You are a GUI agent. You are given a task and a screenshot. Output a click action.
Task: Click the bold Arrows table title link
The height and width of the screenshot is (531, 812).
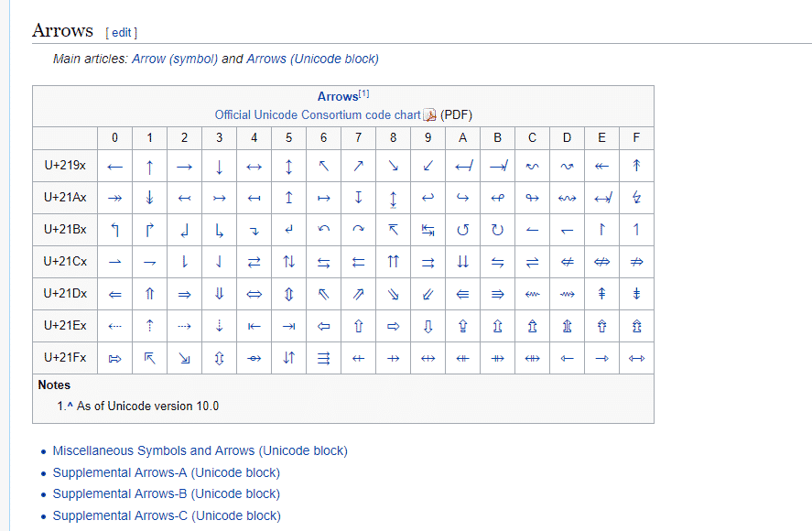tap(337, 97)
